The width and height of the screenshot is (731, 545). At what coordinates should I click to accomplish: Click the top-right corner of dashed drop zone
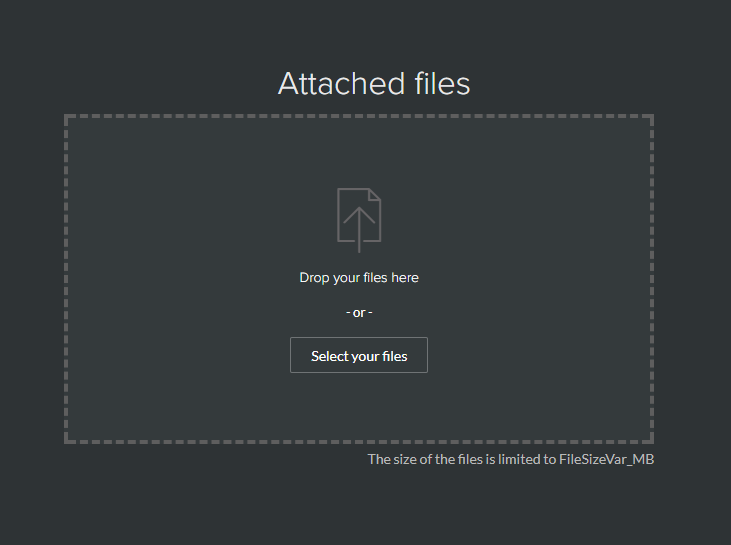651,117
